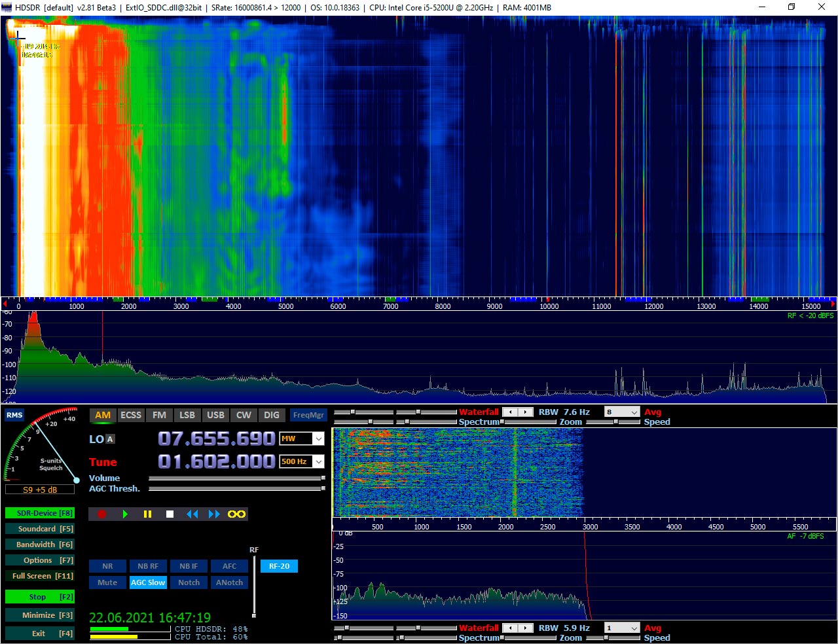
Task: Select DIG digital mode
Action: pyautogui.click(x=272, y=415)
